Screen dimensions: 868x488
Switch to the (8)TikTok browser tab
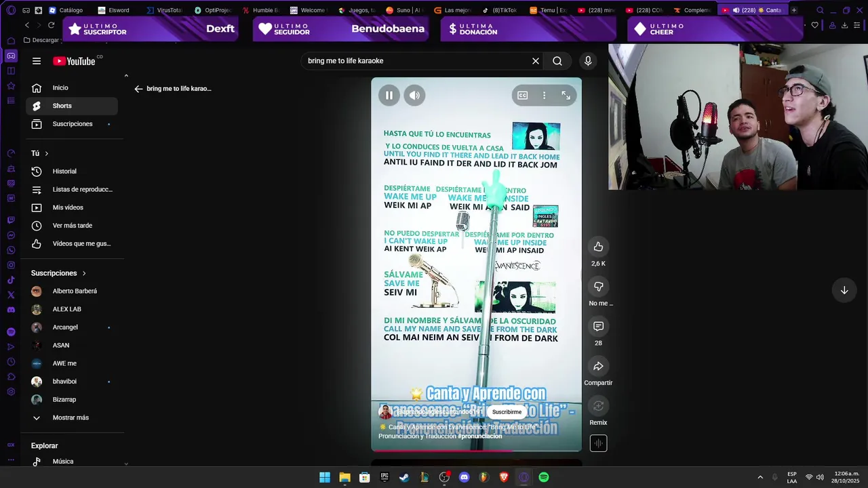point(500,10)
